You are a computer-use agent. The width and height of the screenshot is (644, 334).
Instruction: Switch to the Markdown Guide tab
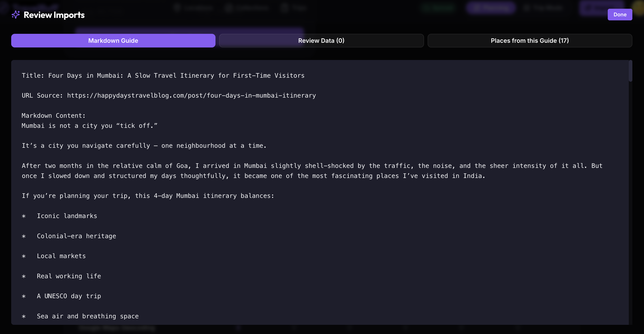pos(113,41)
